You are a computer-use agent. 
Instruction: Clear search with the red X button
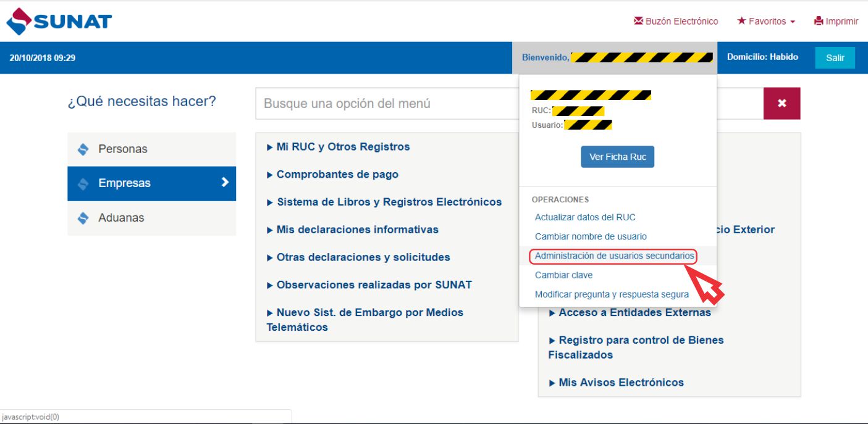(x=782, y=103)
